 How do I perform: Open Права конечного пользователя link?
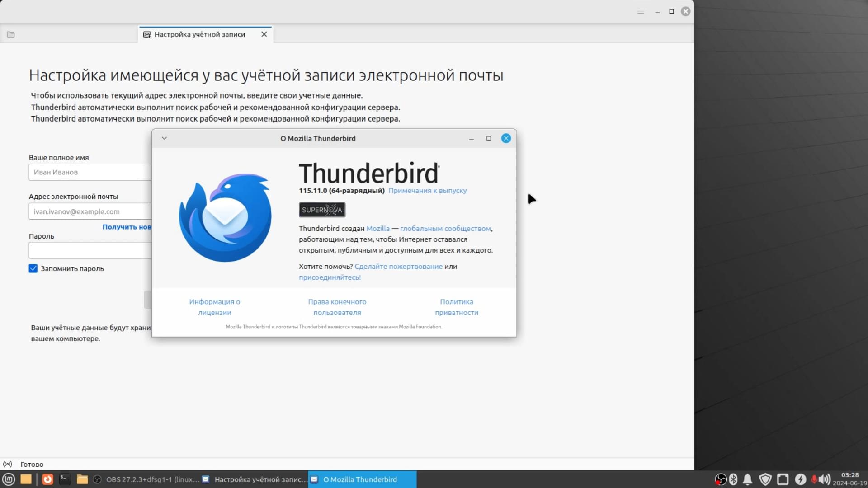337,307
